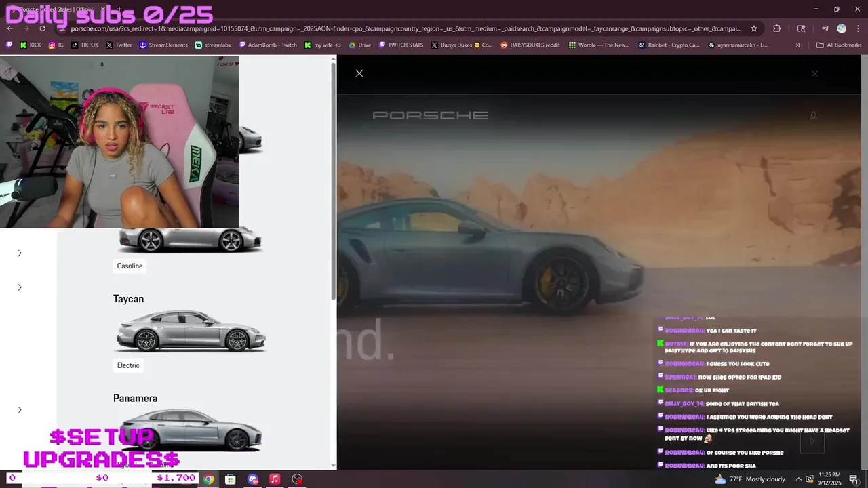Screen dimensions: 868x488
Task: Click the Porsche wordmark logo in video
Action: coord(431,115)
